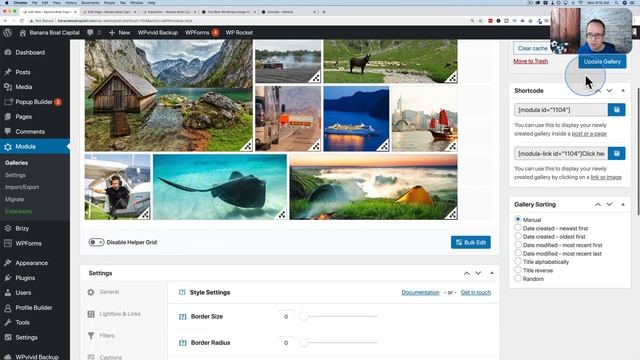Click the Media sidebar icon
The height and width of the screenshot is (360, 640).
[8, 87]
